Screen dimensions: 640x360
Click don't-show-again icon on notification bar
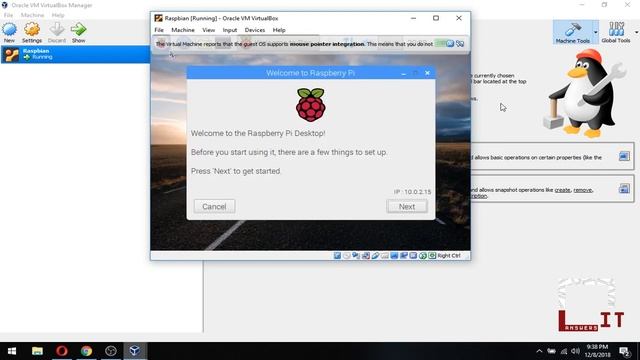pos(460,44)
